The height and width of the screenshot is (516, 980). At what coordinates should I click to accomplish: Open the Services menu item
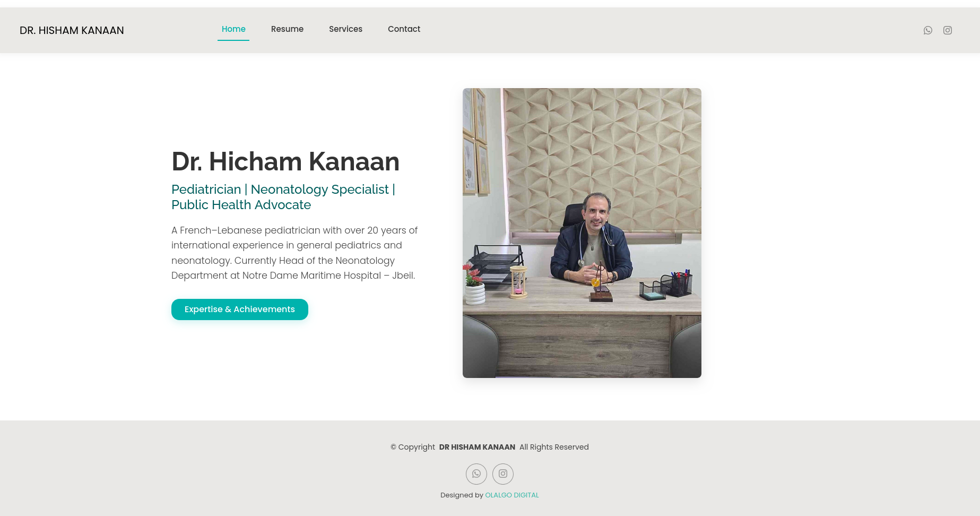pyautogui.click(x=345, y=29)
